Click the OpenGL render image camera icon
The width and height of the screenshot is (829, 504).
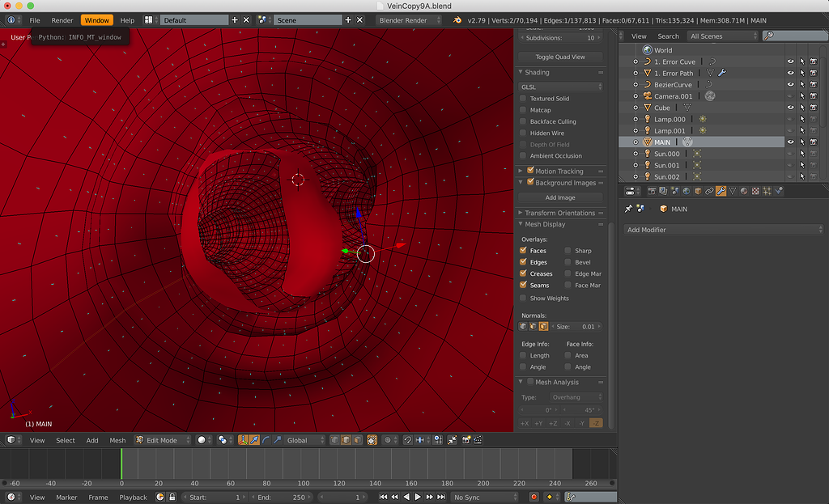point(466,440)
